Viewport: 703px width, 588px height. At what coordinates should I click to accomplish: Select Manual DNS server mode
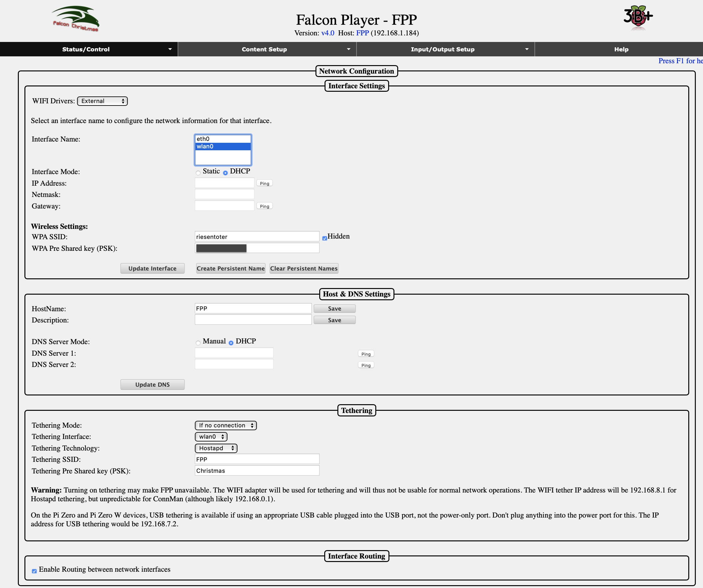(198, 343)
